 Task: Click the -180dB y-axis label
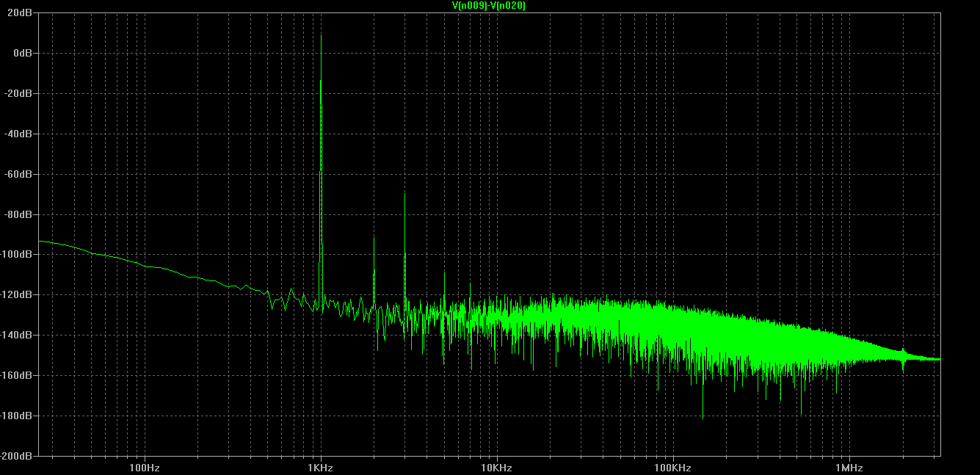pyautogui.click(x=16, y=416)
